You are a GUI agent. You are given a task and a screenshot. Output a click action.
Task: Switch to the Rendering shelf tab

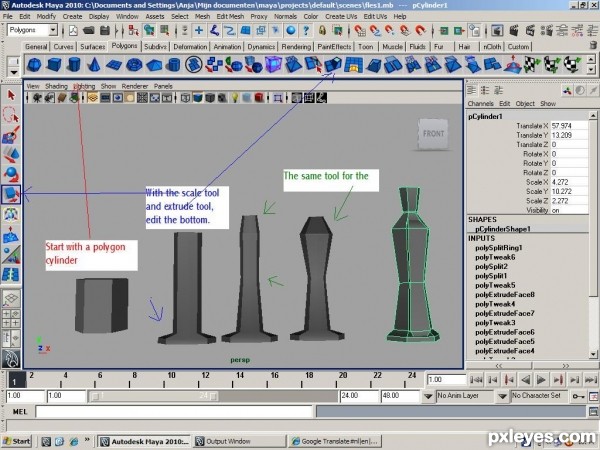pyautogui.click(x=296, y=47)
